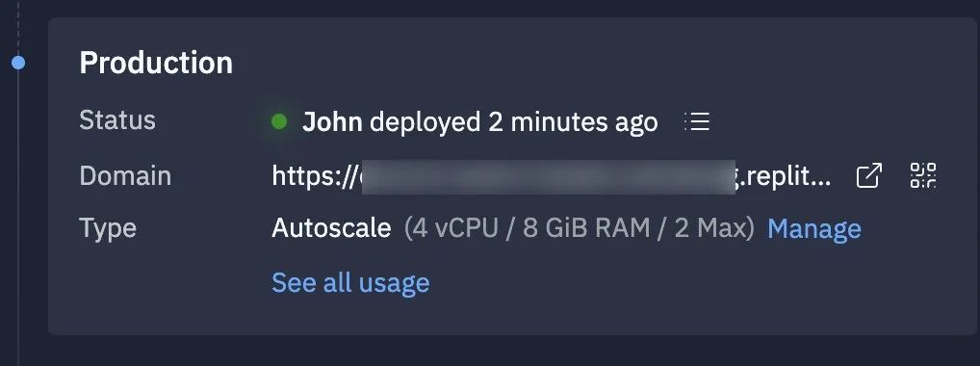Select the Production heading
Image resolution: width=980 pixels, height=366 pixels.
click(156, 64)
